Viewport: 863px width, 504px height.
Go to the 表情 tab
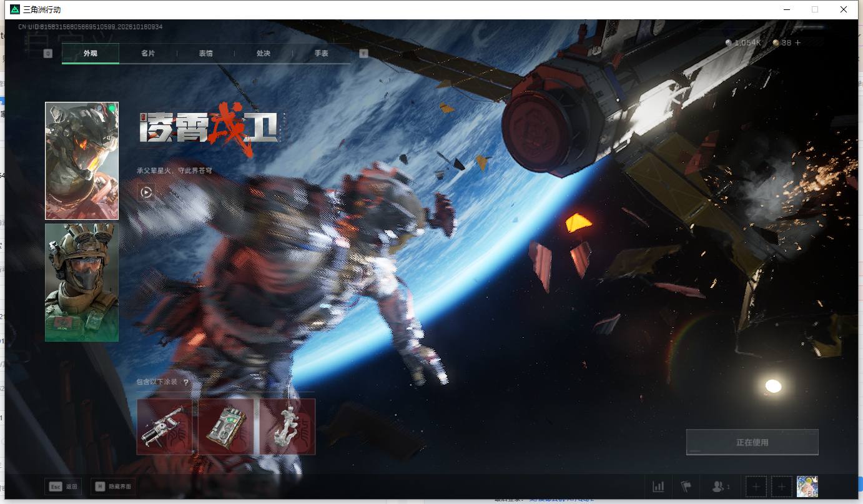205,54
